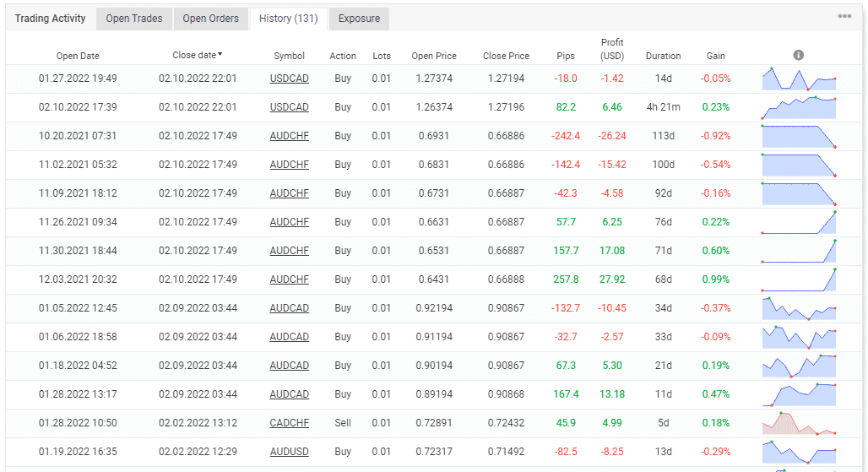Open AUDCHF link opened 11.26.2021 09:34

pos(289,222)
